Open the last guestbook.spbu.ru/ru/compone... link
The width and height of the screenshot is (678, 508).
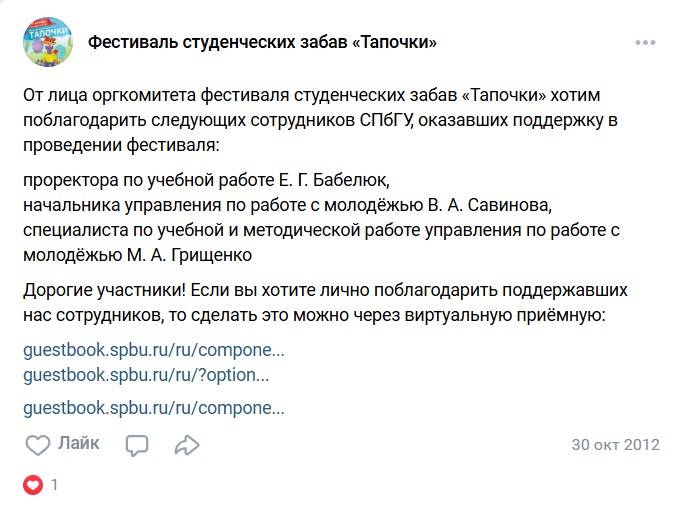pos(154,408)
